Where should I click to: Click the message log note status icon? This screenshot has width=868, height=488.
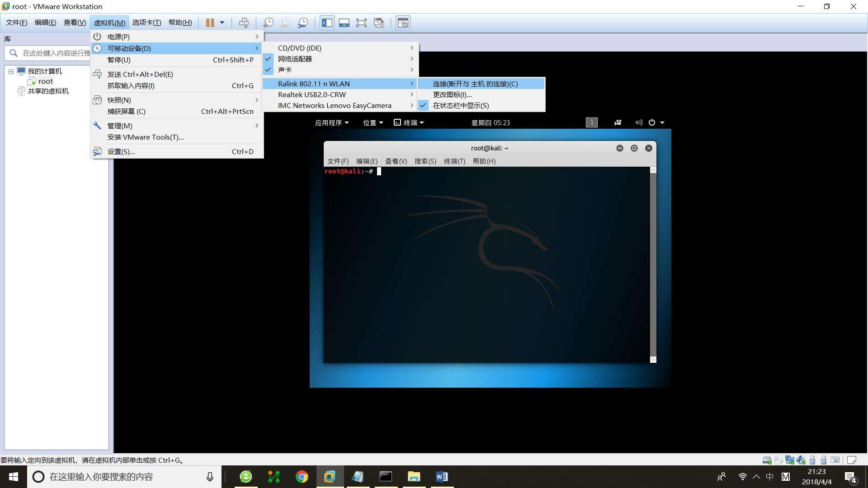[x=852, y=460]
